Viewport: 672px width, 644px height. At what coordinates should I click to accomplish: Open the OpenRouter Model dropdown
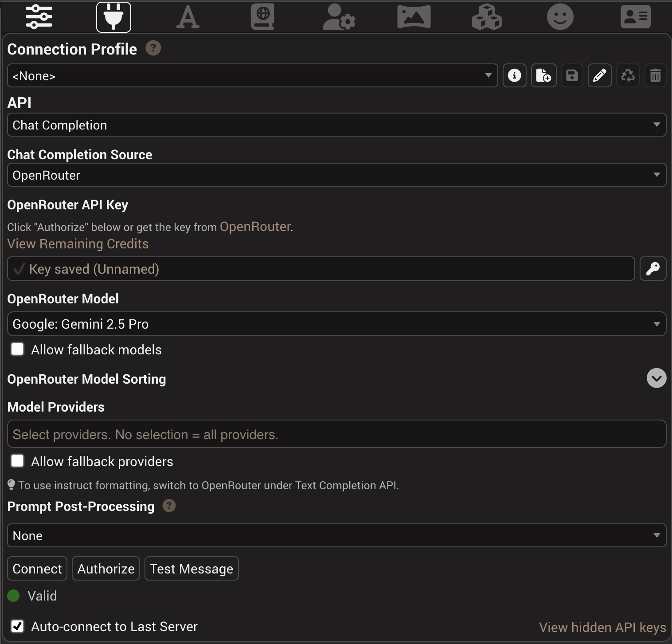(336, 324)
